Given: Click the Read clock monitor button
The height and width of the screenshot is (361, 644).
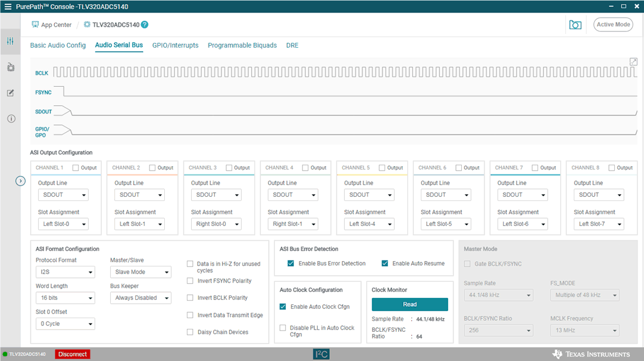Looking at the screenshot, I should [x=409, y=305].
